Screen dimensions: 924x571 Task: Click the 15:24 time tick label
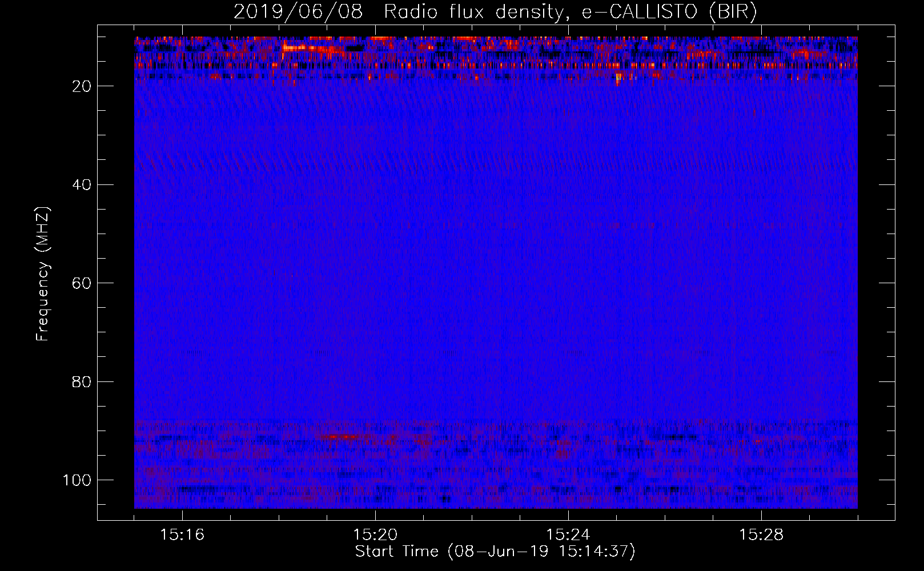coord(568,535)
